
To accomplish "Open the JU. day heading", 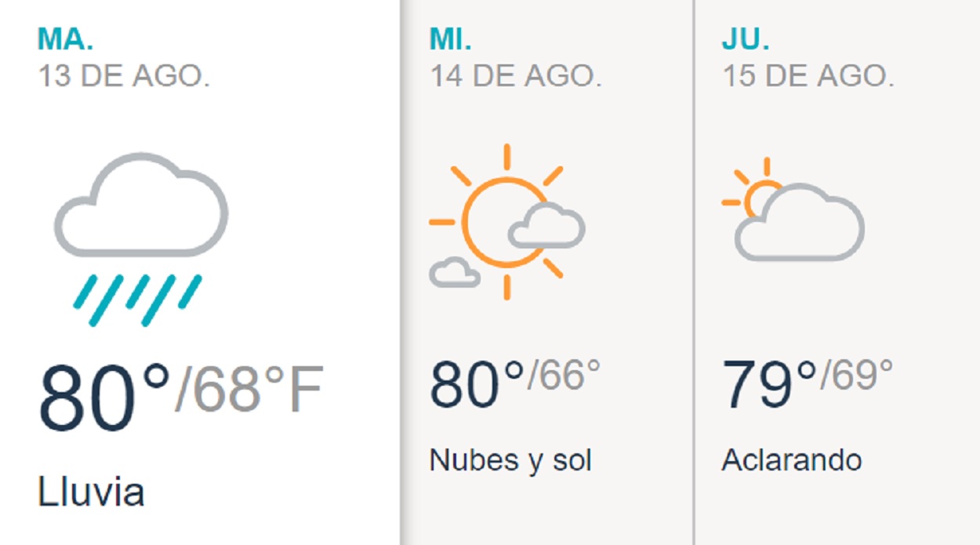I will coord(745,38).
